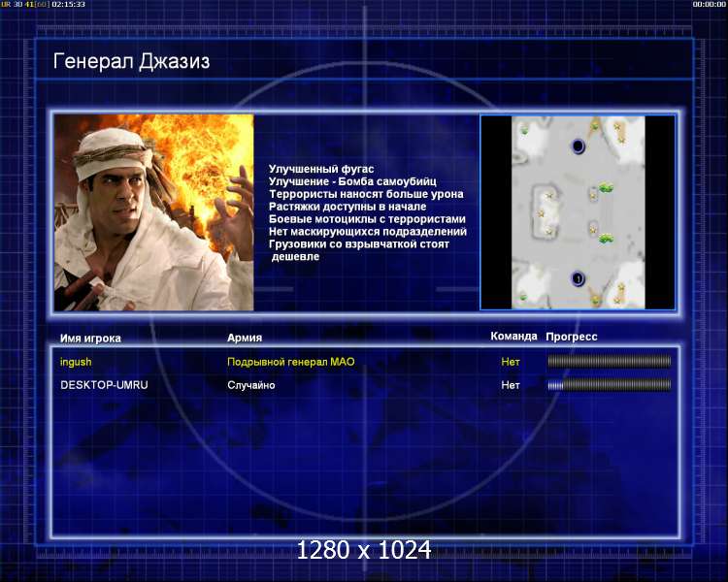Click team value Нет in the ingush row
The height and width of the screenshot is (582, 728).
(511, 362)
